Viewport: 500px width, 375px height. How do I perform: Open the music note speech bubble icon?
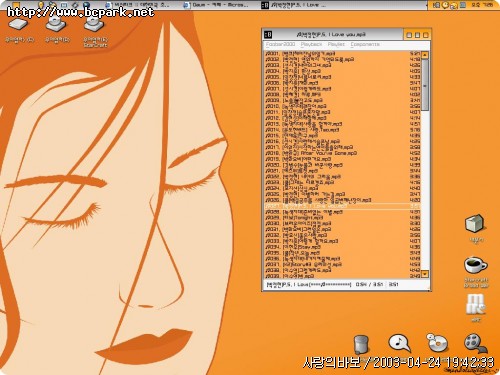tap(399, 343)
